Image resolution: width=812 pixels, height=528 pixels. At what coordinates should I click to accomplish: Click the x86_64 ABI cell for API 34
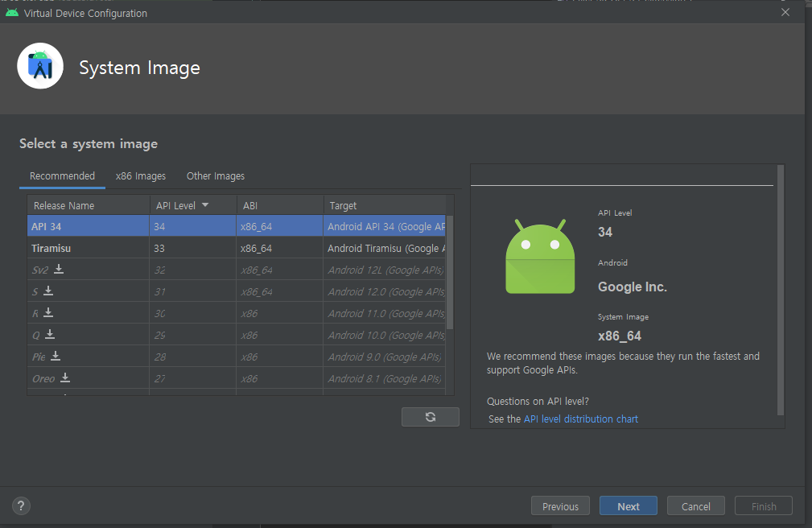pos(280,226)
